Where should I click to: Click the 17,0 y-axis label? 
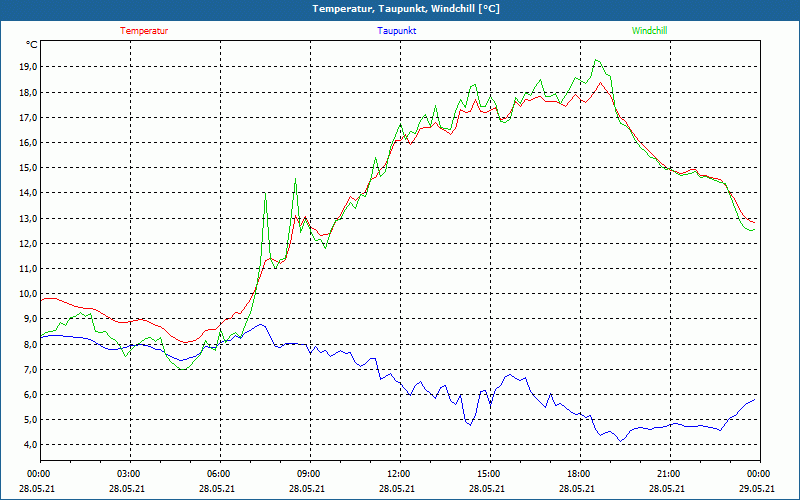pos(28,117)
